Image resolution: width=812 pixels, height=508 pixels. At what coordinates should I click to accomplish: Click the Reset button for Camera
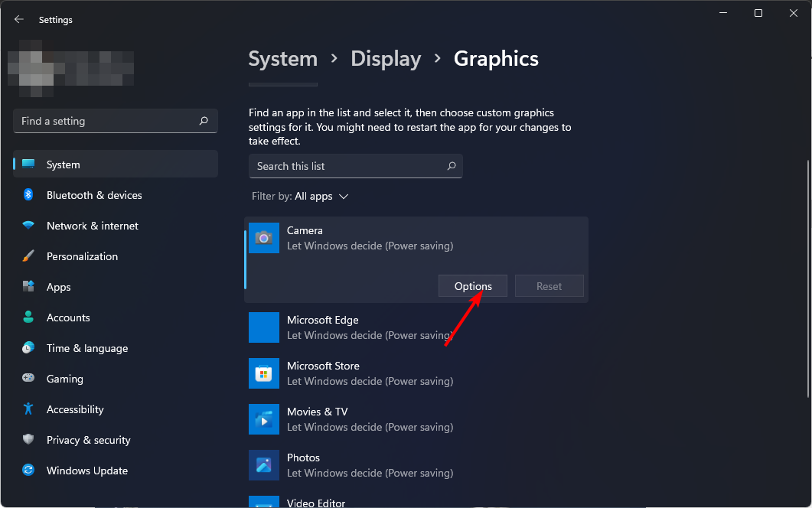tap(549, 286)
